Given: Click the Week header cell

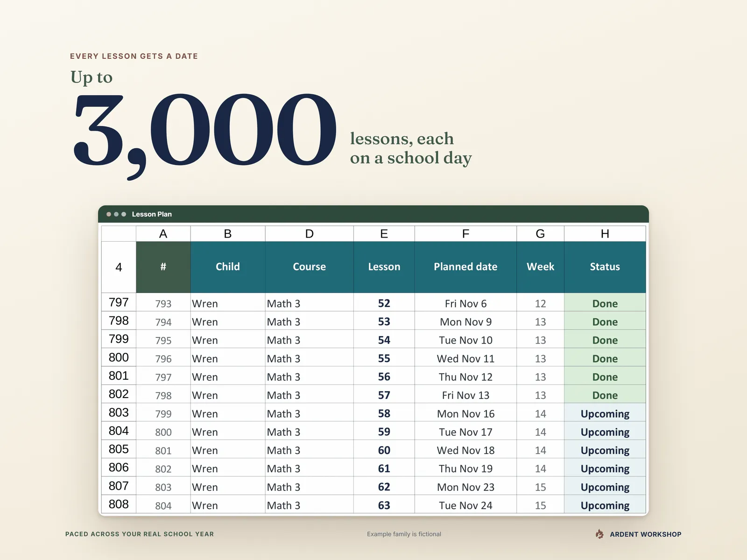Looking at the screenshot, I should pyautogui.click(x=540, y=267).
